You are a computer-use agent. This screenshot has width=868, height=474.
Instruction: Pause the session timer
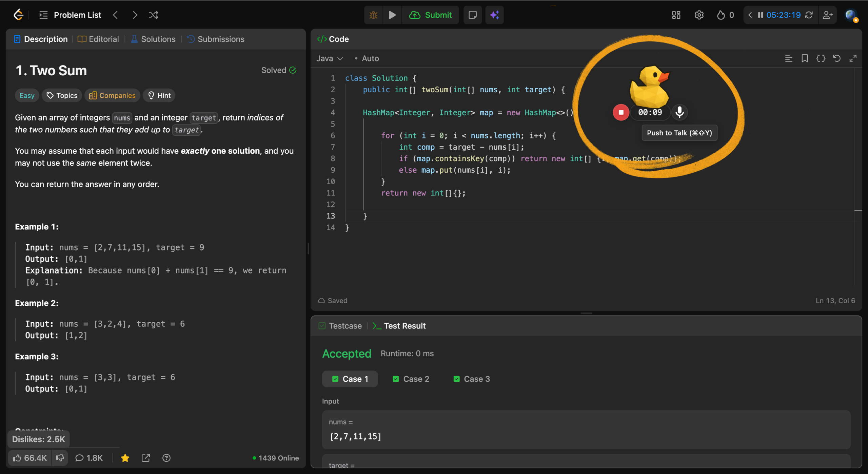[761, 15]
